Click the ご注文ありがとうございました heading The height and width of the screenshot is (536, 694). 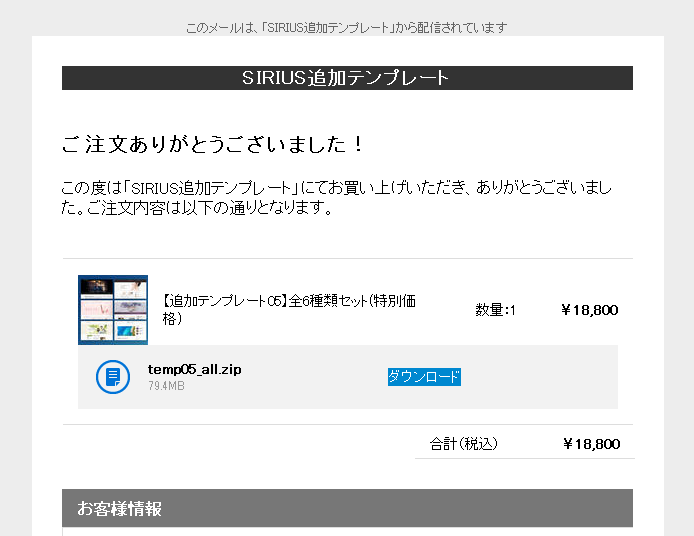[213, 144]
